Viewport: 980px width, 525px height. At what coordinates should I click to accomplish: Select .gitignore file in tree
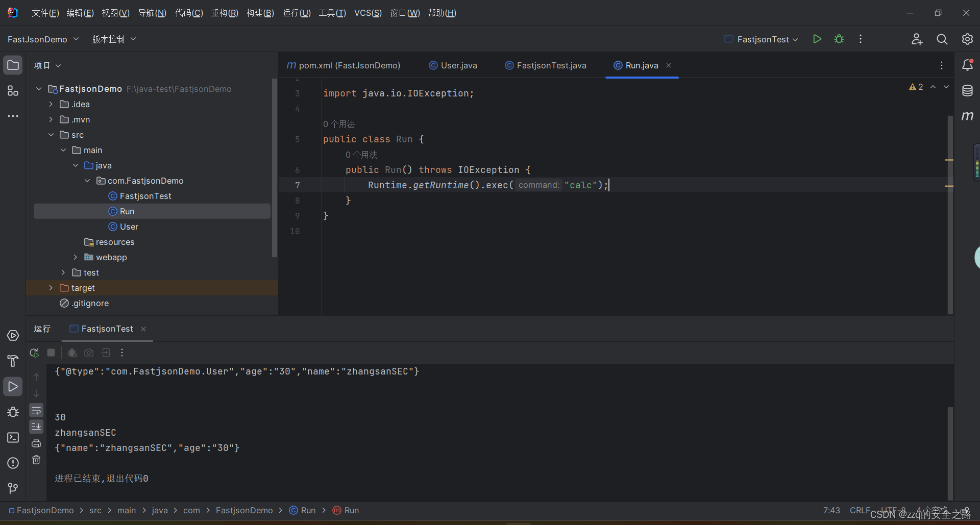coord(90,303)
